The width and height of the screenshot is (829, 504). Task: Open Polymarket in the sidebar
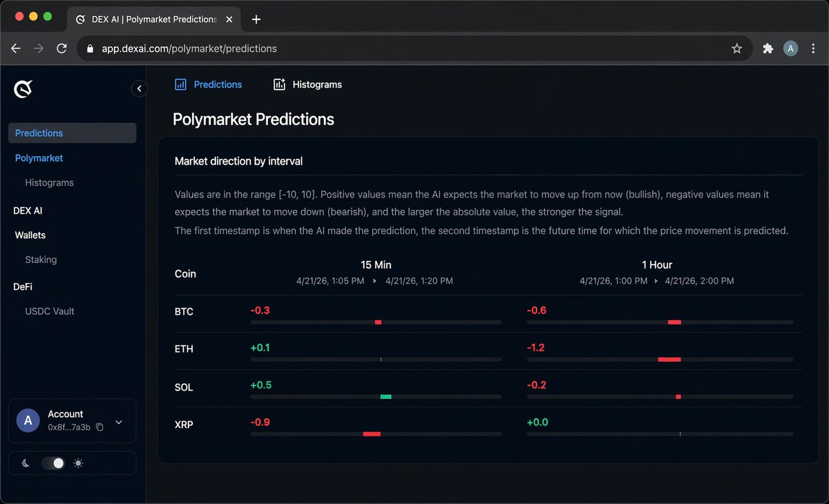click(x=39, y=158)
